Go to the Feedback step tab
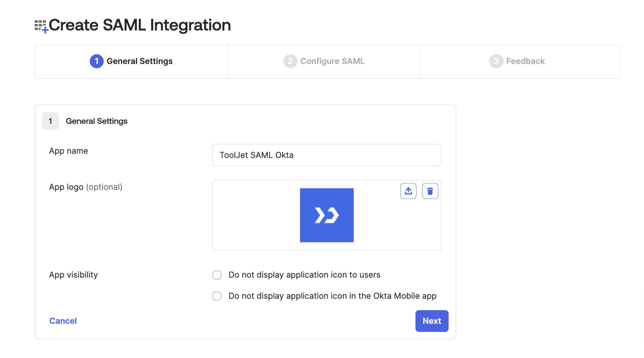Viewport: 644px width, 358px height. [x=525, y=61]
